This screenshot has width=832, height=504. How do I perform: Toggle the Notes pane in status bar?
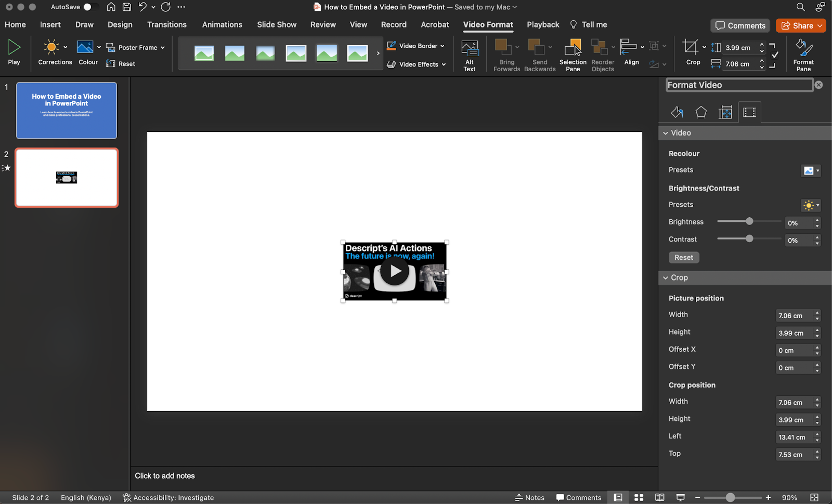(529, 497)
